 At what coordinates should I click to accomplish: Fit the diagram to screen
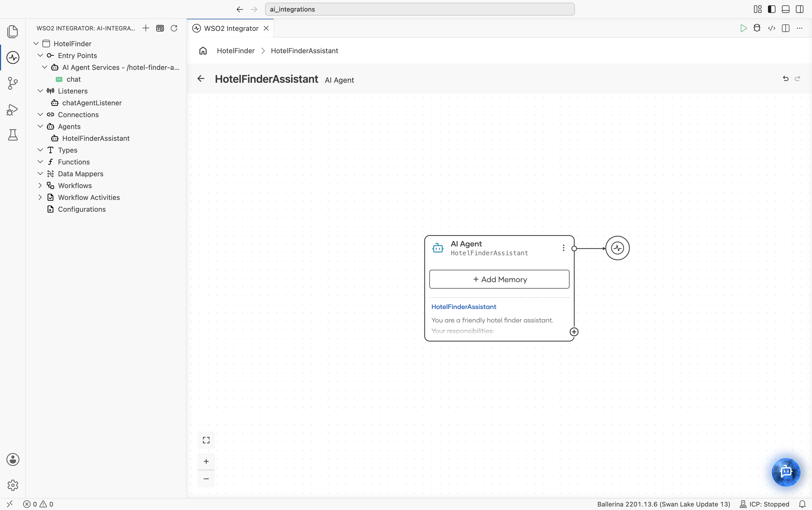206,440
